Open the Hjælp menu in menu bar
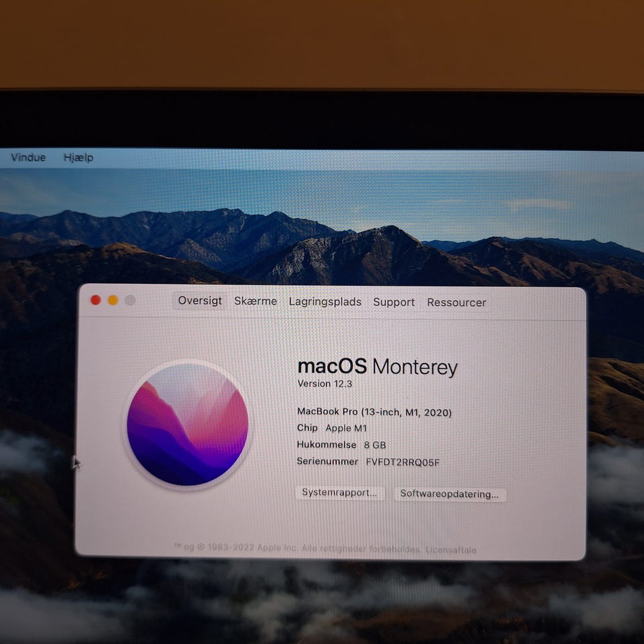Screen dimensions: 644x644 point(78,158)
